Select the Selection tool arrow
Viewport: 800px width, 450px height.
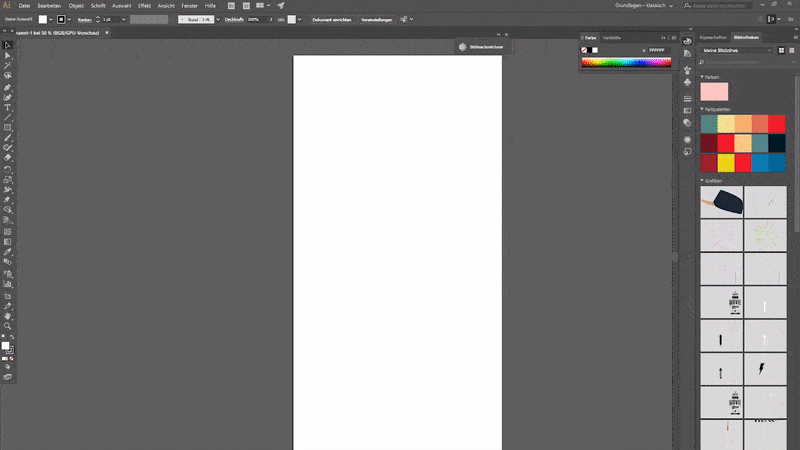[8, 45]
